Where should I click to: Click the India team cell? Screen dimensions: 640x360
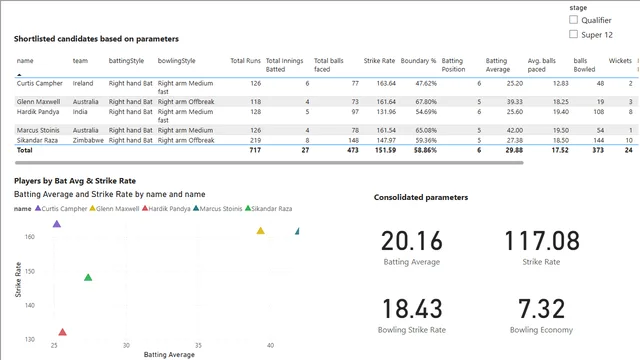[80, 112]
